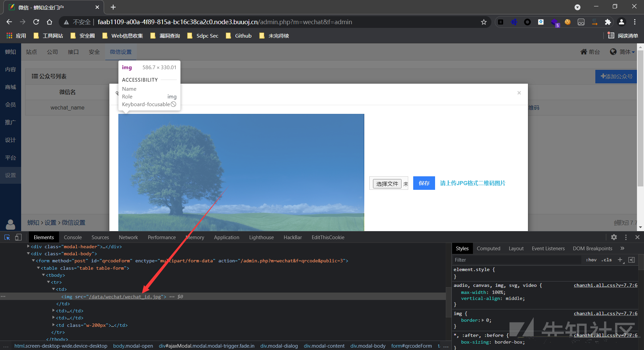This screenshot has height=350, width=644.
Task: Go to the browser home page
Action: pos(50,22)
